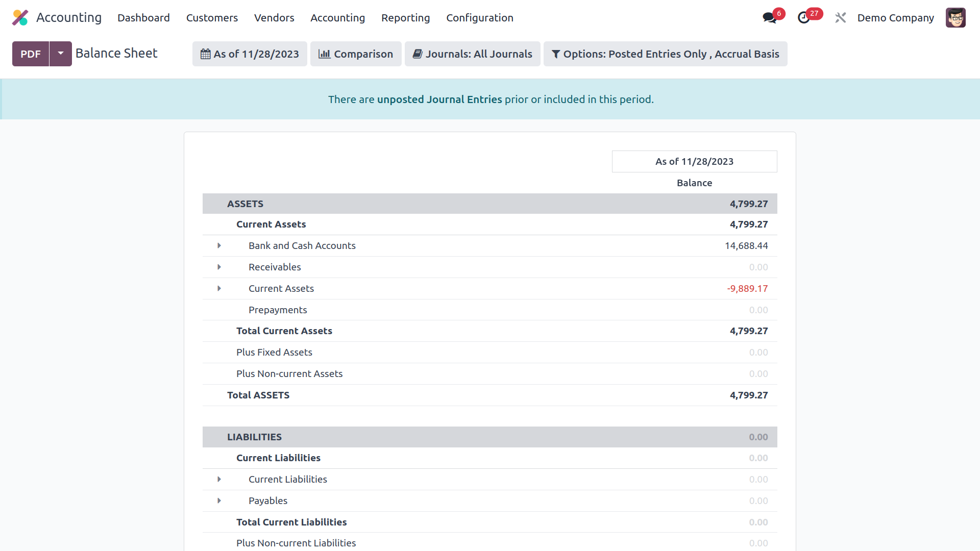Viewport: 980px width, 551px height.
Task: Open the Options: Posted Entries Only filter
Action: (x=665, y=54)
